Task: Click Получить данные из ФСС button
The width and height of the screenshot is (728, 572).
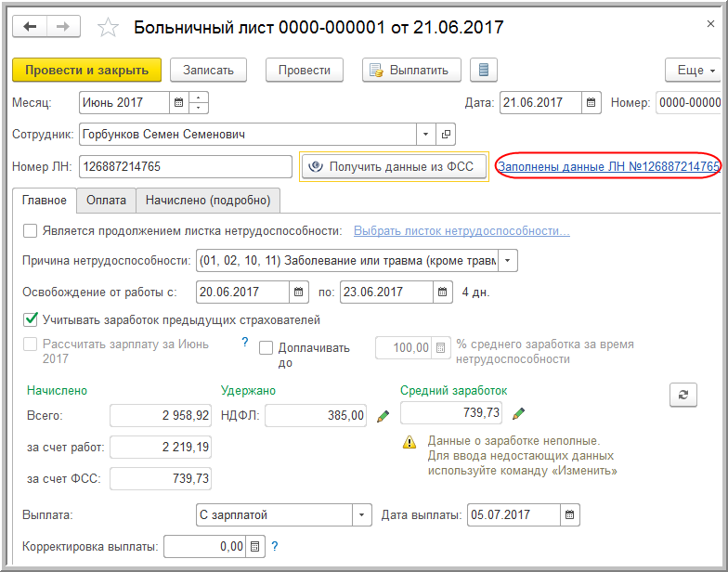Action: [394, 166]
